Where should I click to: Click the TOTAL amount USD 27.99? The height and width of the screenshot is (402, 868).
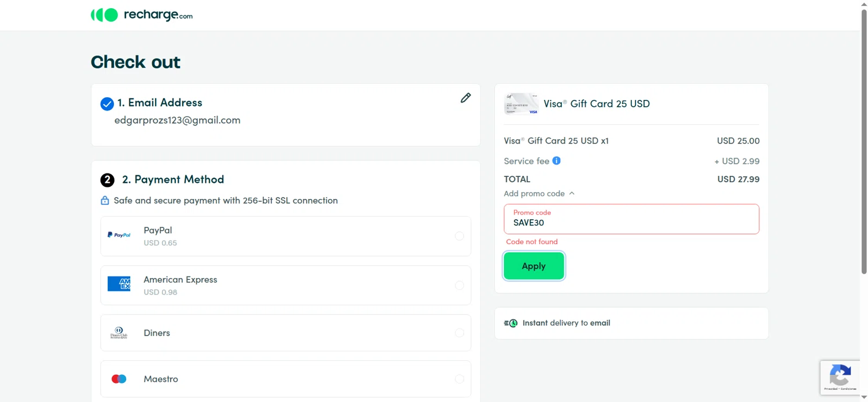click(738, 179)
